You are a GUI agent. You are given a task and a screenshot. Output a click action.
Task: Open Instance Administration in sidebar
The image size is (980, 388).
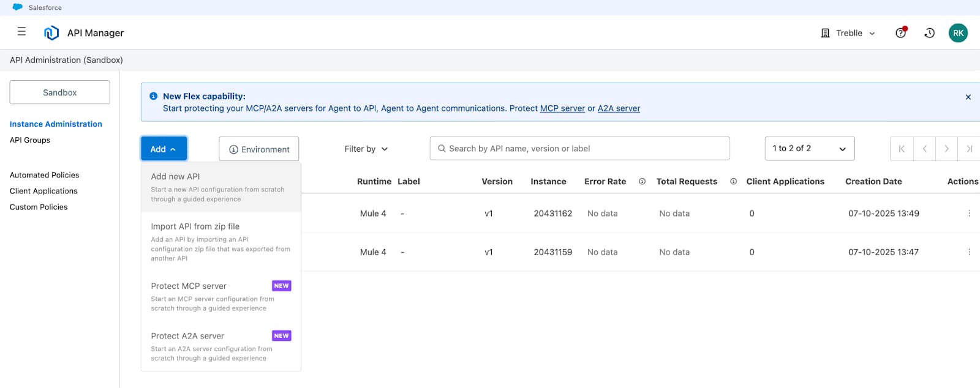pyautogui.click(x=56, y=124)
